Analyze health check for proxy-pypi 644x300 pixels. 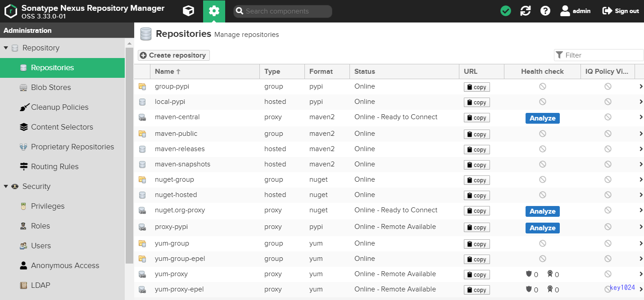coord(543,228)
